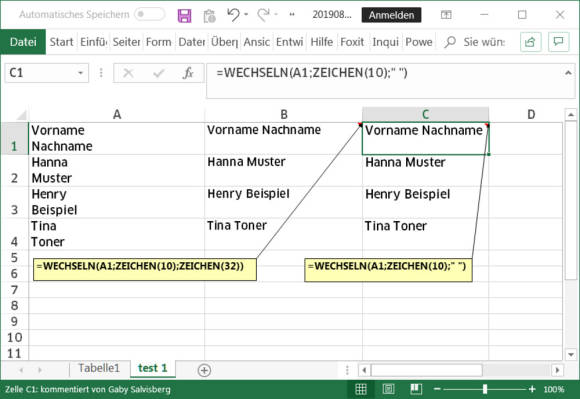
Task: Toggle Automatisches Speichern switch
Action: (149, 14)
